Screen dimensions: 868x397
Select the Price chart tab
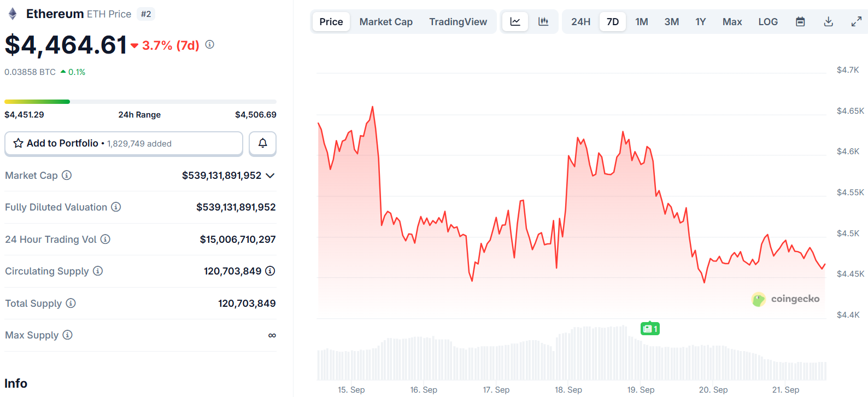point(331,22)
